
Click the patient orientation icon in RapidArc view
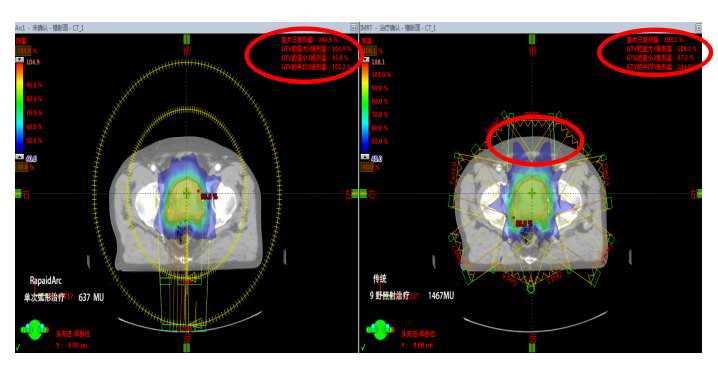click(35, 330)
